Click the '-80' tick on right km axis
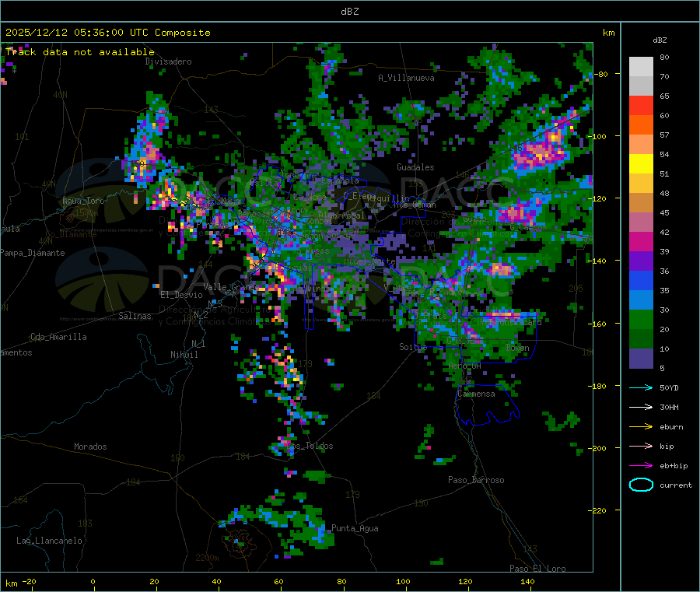 (601, 74)
